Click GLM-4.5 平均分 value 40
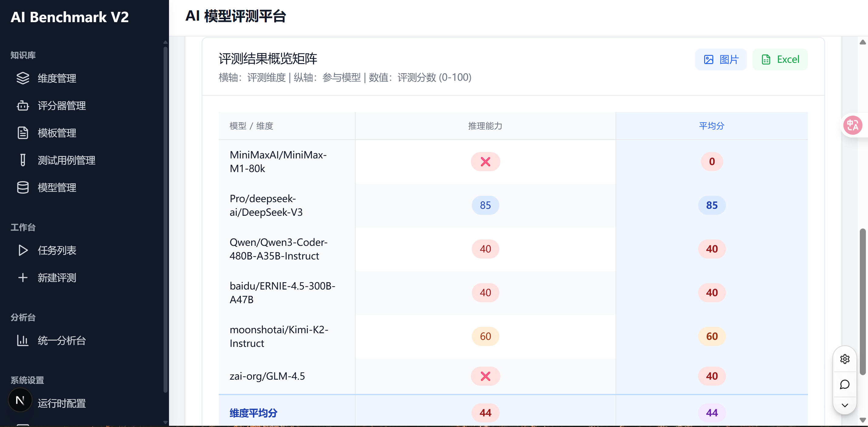This screenshot has height=427, width=868. click(x=712, y=376)
